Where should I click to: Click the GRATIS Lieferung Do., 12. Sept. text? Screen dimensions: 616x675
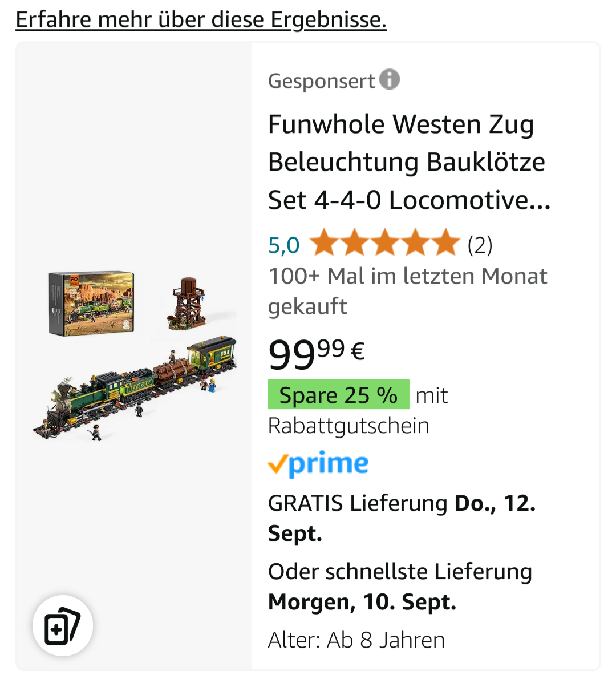402,518
